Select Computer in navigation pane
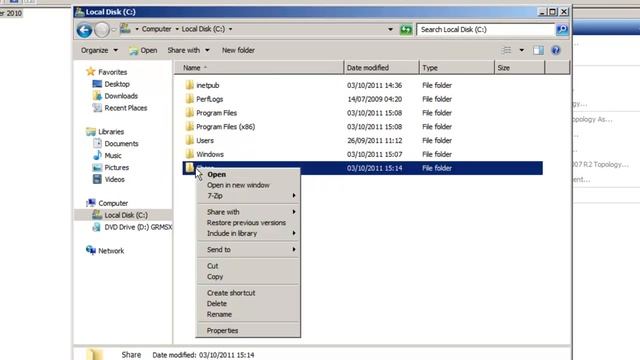 click(113, 203)
